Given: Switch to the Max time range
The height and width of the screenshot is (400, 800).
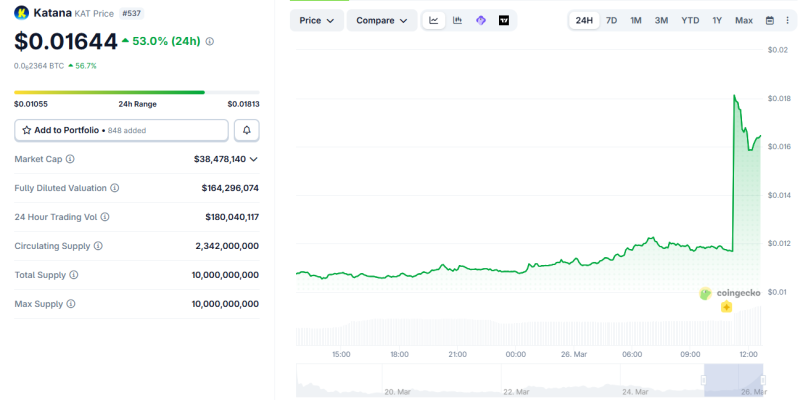Looking at the screenshot, I should coord(744,20).
